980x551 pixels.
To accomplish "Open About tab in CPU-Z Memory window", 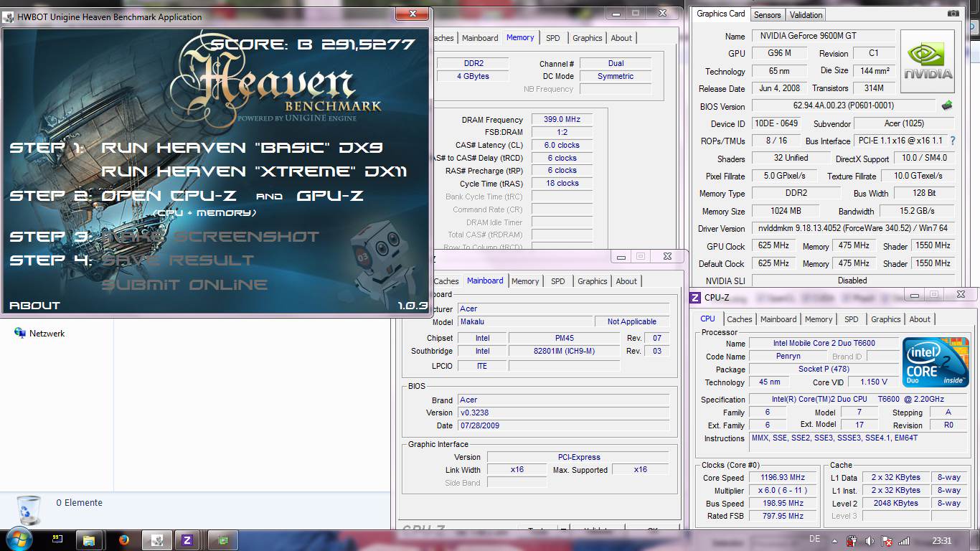I will [x=621, y=38].
